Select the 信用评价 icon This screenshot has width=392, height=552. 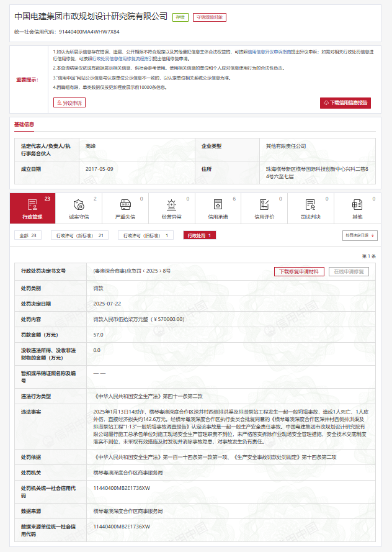(264, 204)
